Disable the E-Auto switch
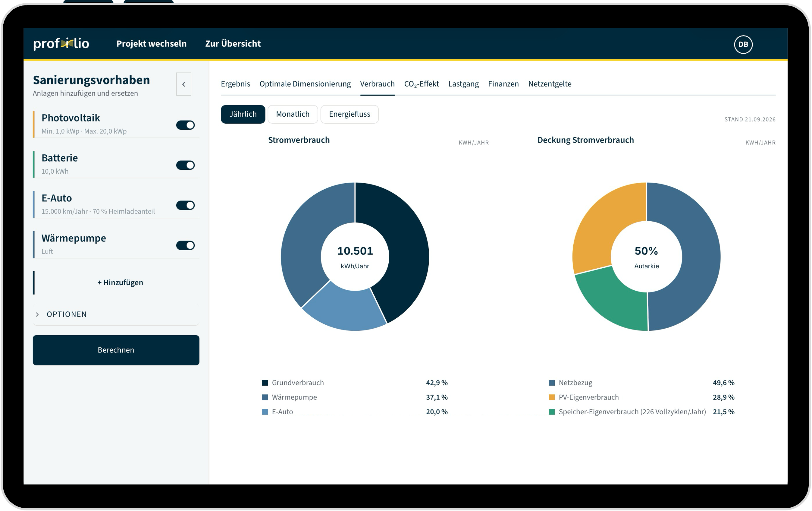Screen dimensions: 812x511 tap(186, 205)
